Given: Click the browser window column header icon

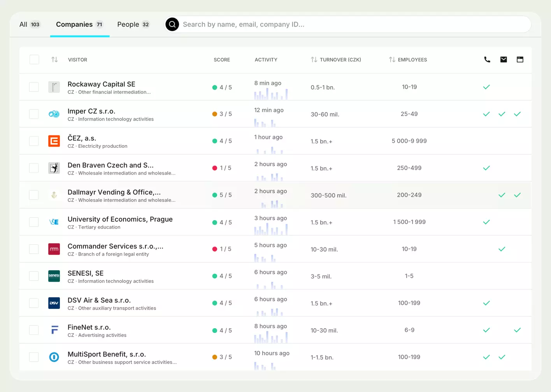Looking at the screenshot, I should pyautogui.click(x=520, y=59).
